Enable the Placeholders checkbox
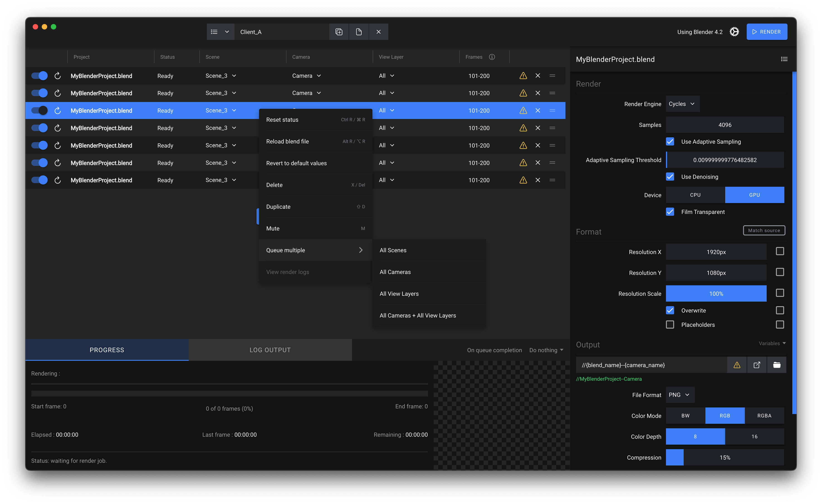Screen dimensions: 822x504 (670, 325)
